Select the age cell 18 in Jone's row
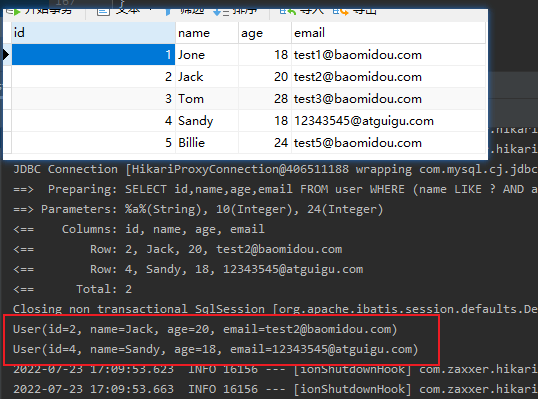The height and width of the screenshot is (399, 538). click(265, 55)
